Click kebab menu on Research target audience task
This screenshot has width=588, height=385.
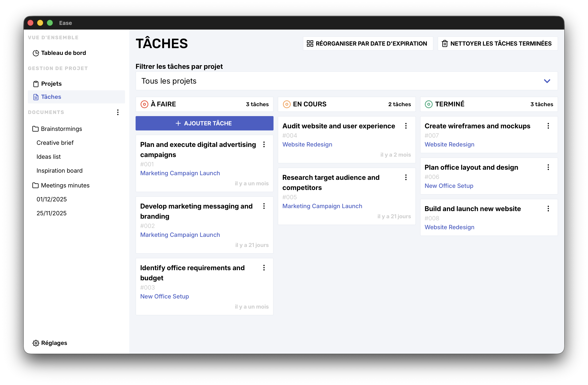(x=406, y=177)
